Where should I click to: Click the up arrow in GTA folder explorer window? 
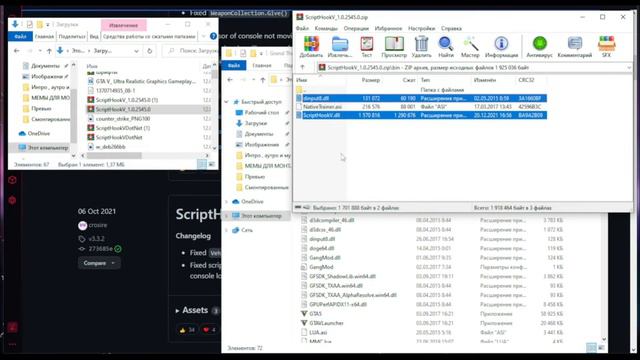coord(263,80)
